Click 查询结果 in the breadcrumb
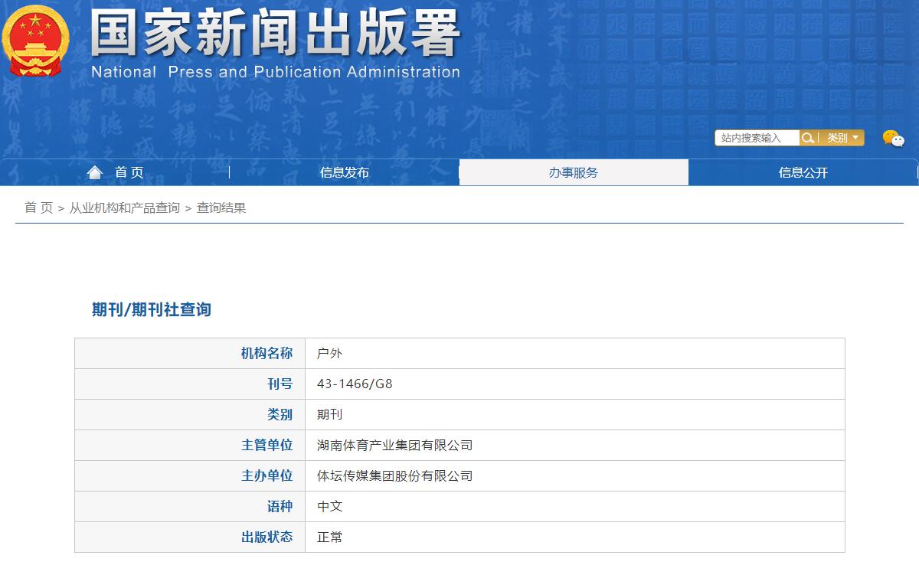This screenshot has width=919, height=588. (221, 207)
